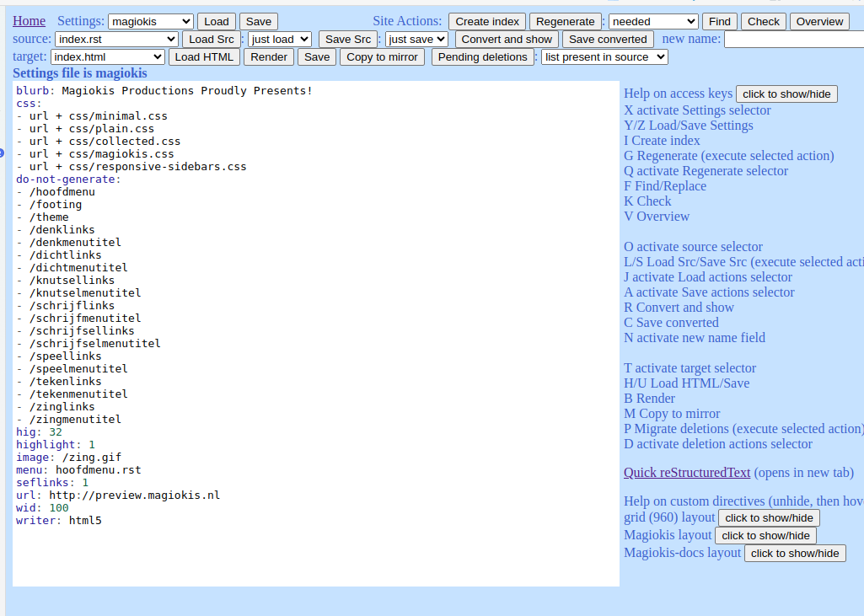
Task: Click the Overview button
Action: tap(819, 22)
